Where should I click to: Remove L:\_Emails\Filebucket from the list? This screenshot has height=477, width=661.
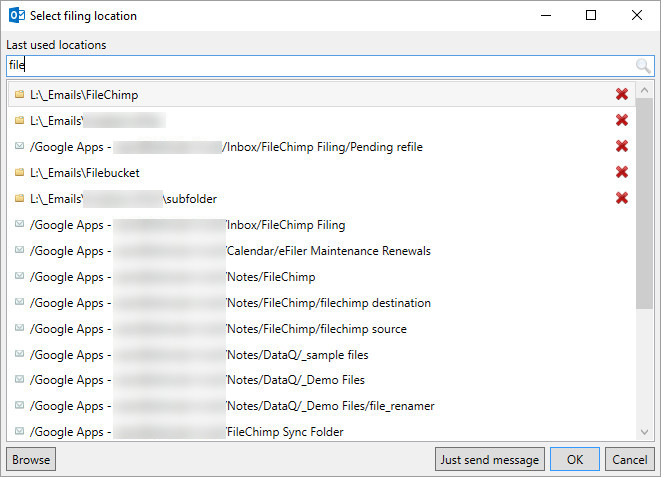pos(622,172)
